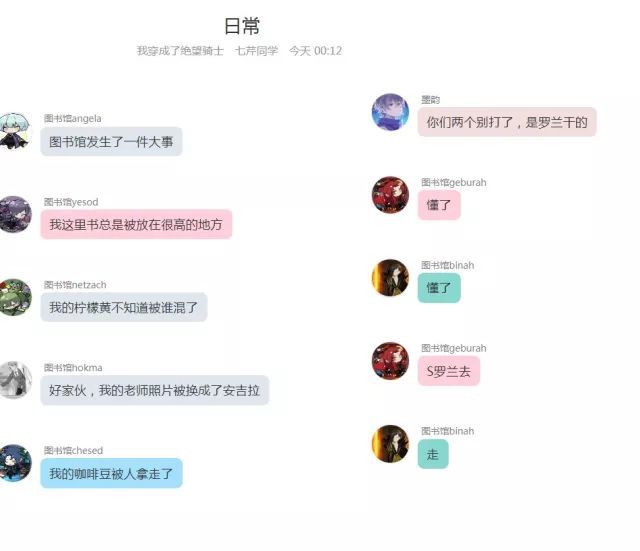Open binah's avatar next to 走 message
The width and height of the screenshot is (640, 551).
390,444
